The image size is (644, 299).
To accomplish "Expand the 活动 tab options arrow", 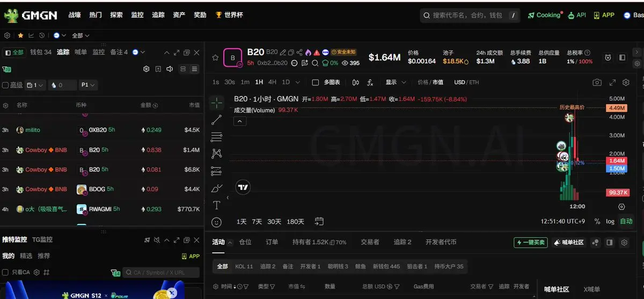I will (231, 242).
